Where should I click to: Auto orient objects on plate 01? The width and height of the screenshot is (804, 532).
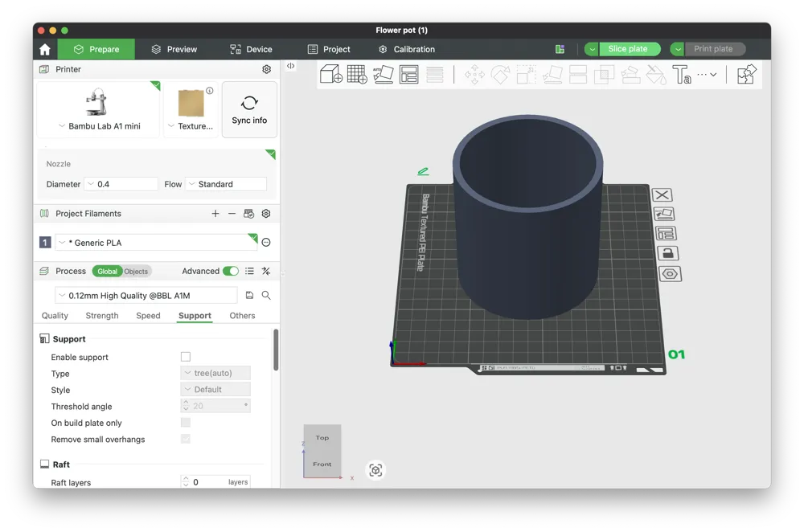[x=665, y=214]
